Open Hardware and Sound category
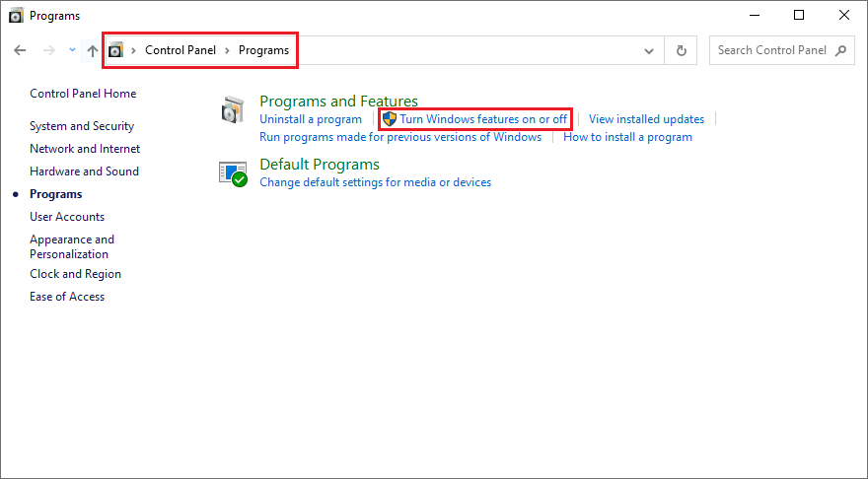Viewport: 868px width, 479px height. point(84,171)
